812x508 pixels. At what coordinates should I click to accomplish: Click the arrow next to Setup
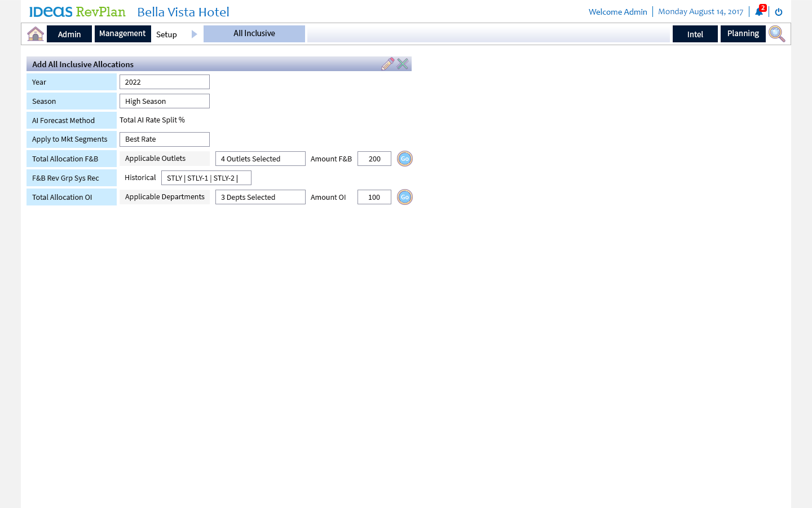195,34
